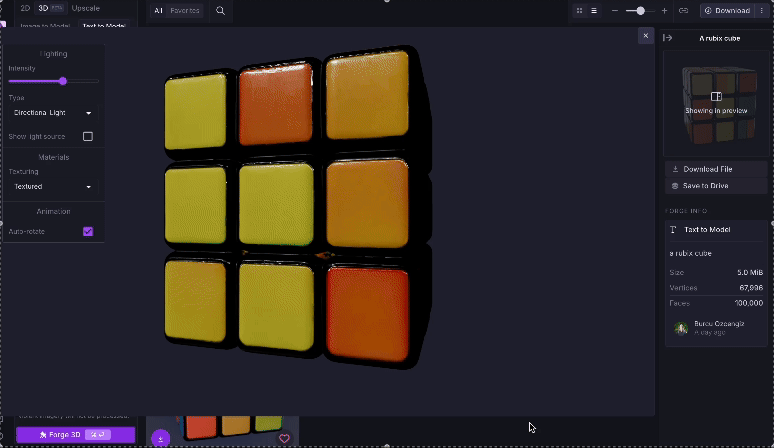
Task: Click the 'a rubix cube' prompt text
Action: coord(690,253)
